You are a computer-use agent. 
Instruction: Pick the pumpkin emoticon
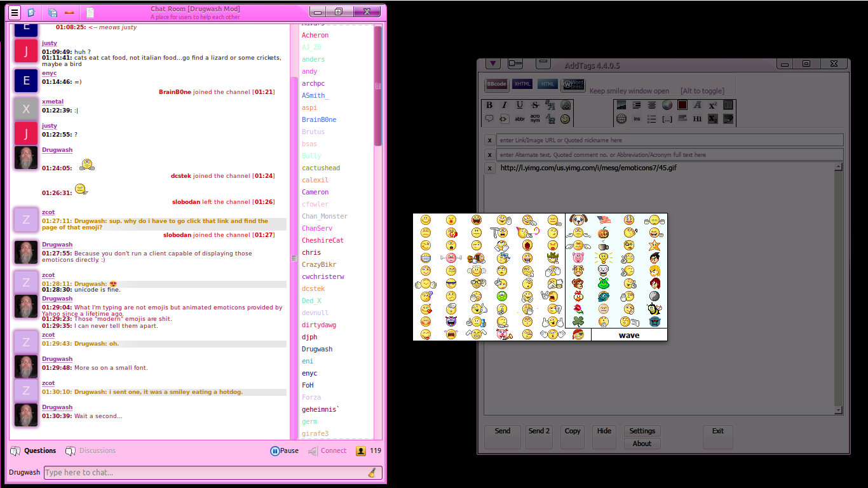coord(604,233)
